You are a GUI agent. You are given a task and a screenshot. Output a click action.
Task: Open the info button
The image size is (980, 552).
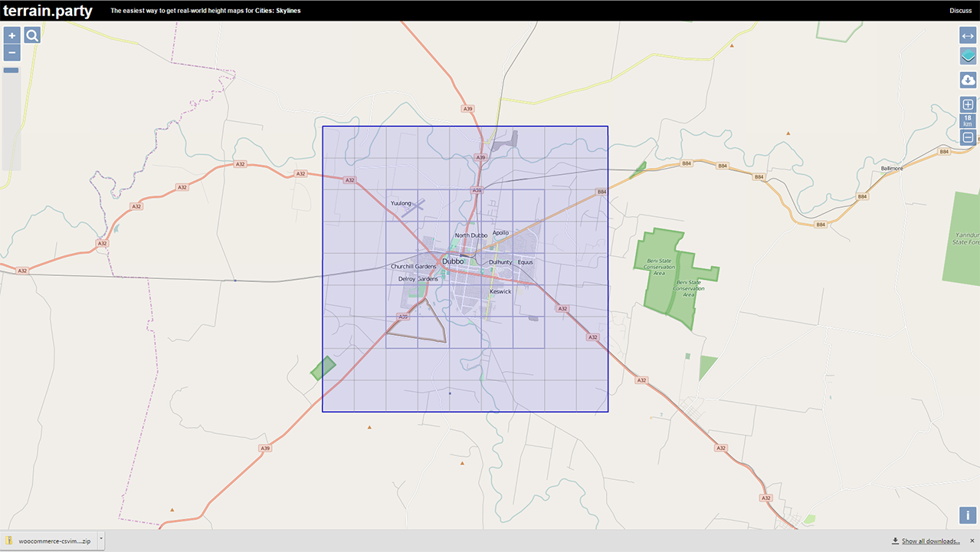click(x=968, y=515)
